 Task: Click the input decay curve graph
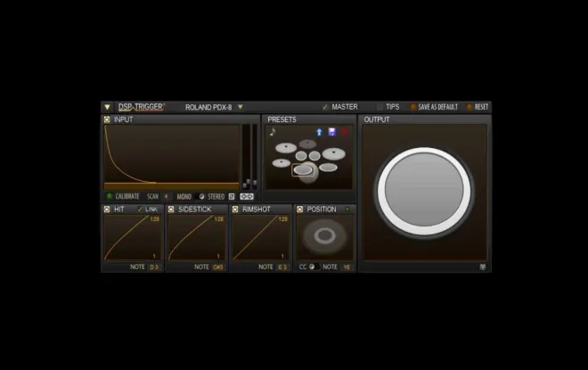172,157
